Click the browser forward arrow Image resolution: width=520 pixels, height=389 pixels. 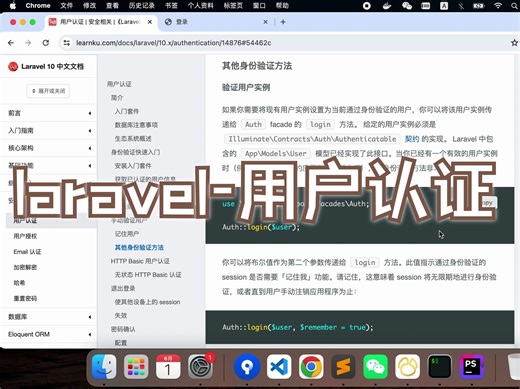click(28, 43)
